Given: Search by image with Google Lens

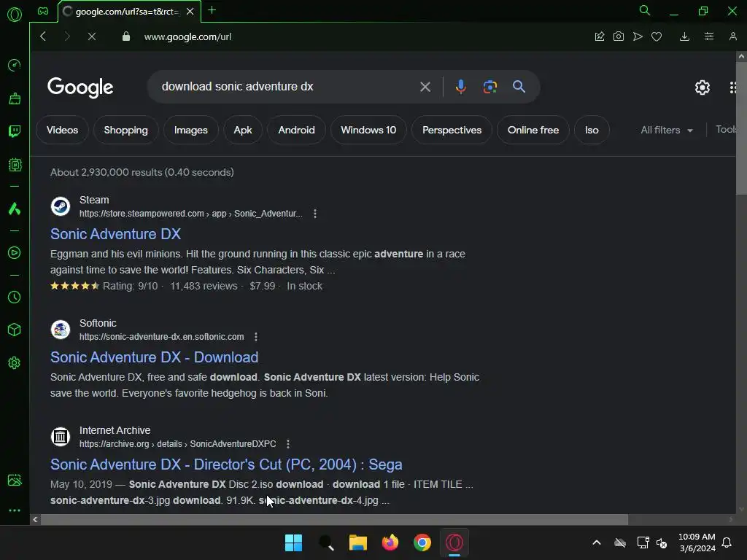Looking at the screenshot, I should (x=489, y=87).
